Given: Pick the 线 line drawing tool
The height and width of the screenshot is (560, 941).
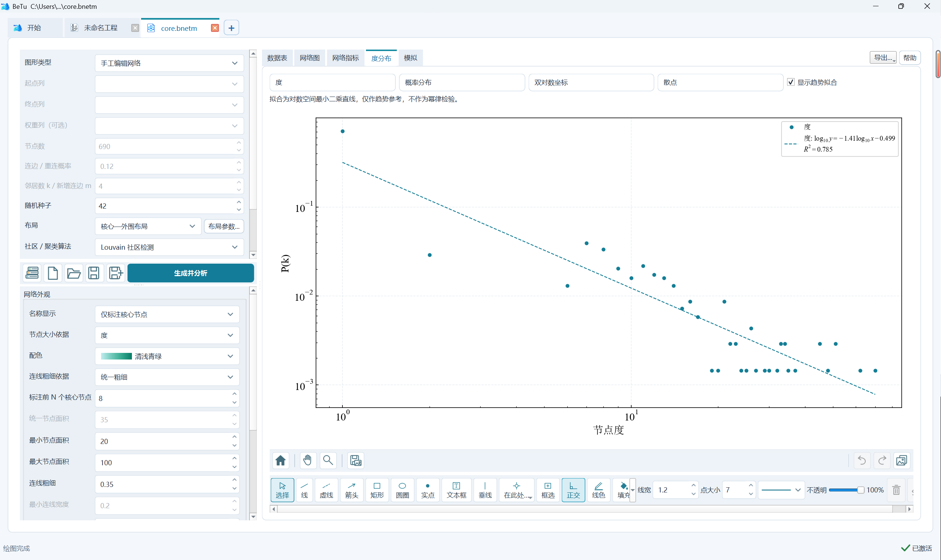Looking at the screenshot, I should (304, 489).
